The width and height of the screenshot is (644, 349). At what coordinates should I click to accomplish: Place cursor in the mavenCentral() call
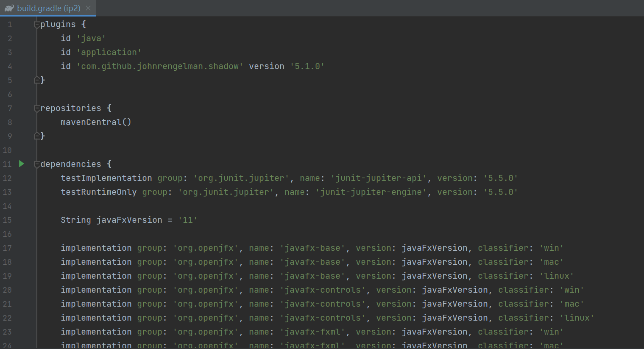coord(95,122)
